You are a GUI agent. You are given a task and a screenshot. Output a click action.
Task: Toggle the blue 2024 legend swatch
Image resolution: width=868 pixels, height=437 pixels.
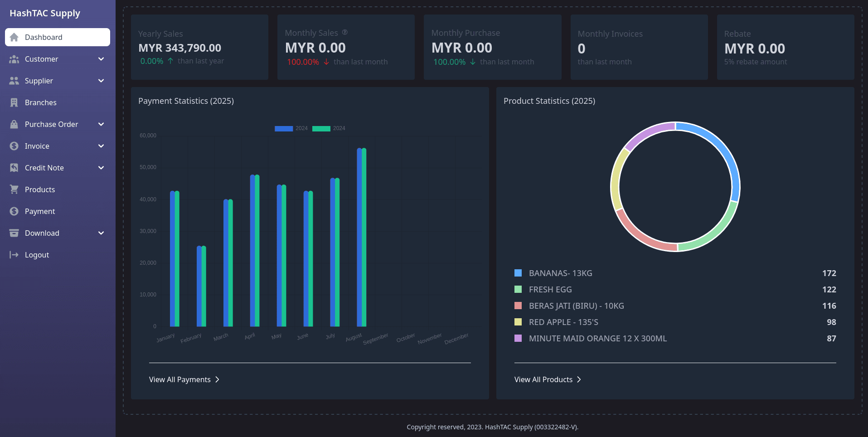[284, 128]
